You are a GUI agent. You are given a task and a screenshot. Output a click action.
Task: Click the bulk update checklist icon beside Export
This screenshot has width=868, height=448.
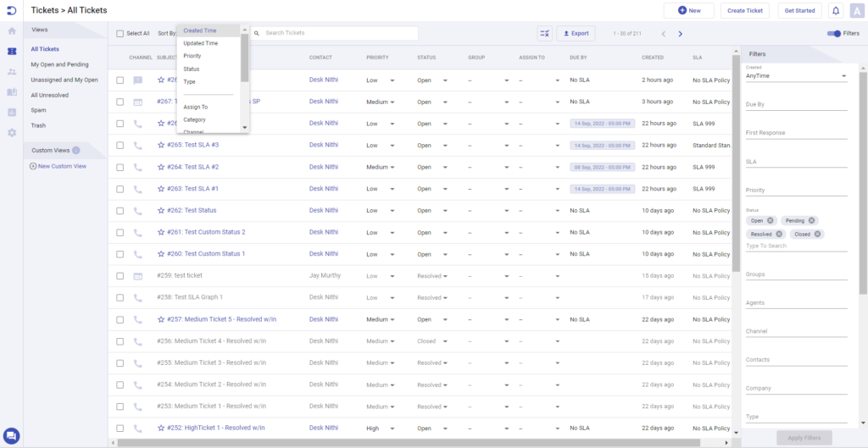(x=545, y=33)
